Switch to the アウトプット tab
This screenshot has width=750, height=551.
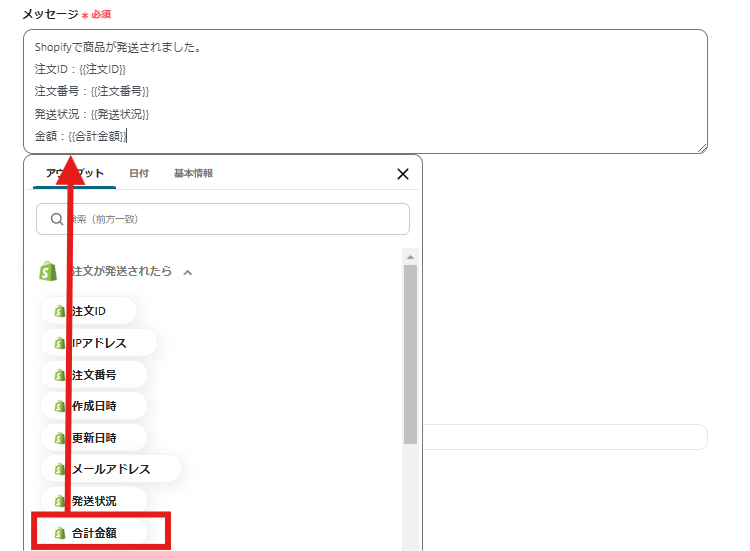coord(75,173)
